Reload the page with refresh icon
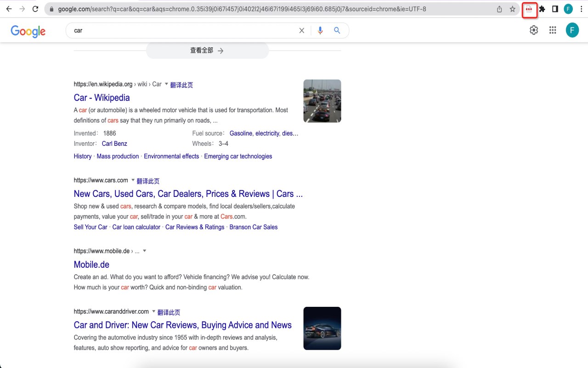Viewport: 588px width, 368px height. [x=35, y=9]
